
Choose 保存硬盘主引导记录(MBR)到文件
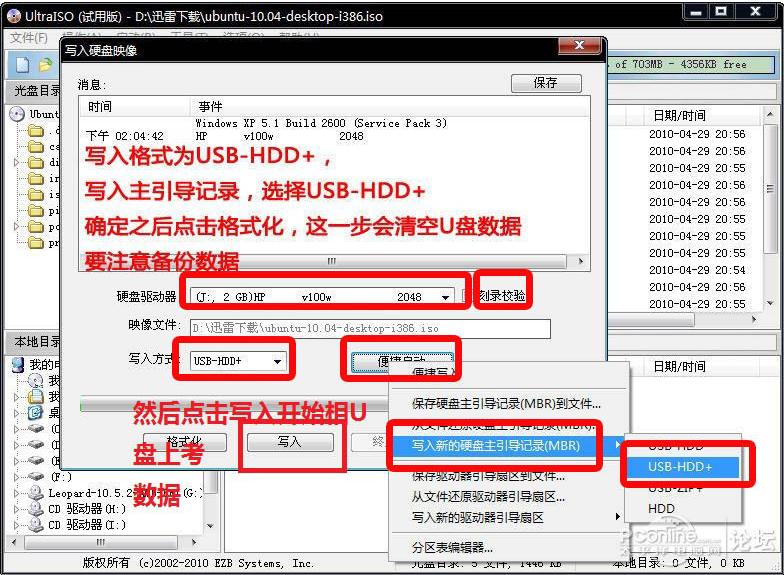pyautogui.click(x=506, y=404)
